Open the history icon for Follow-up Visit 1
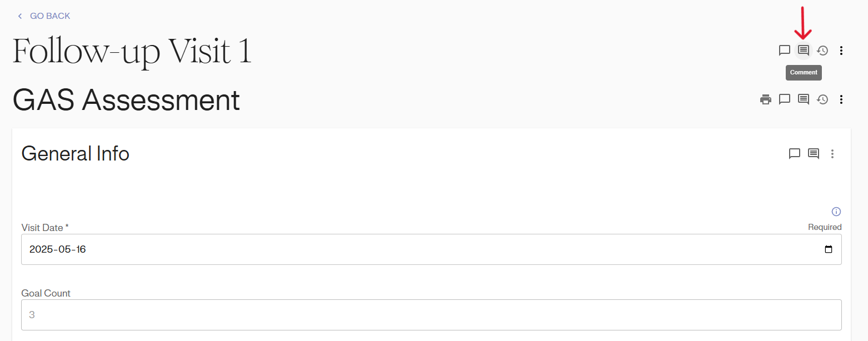Screen dimensions: 868x341 822,51
